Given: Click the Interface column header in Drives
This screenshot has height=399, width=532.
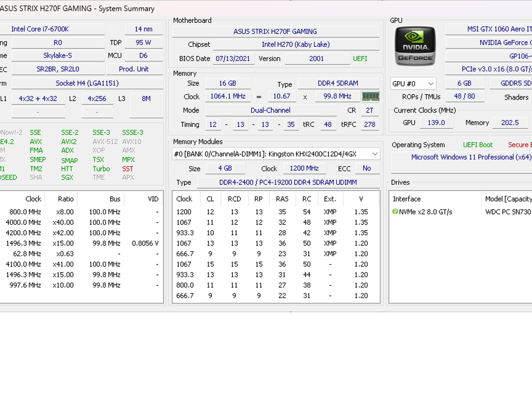Looking at the screenshot, I should pyautogui.click(x=435, y=199).
